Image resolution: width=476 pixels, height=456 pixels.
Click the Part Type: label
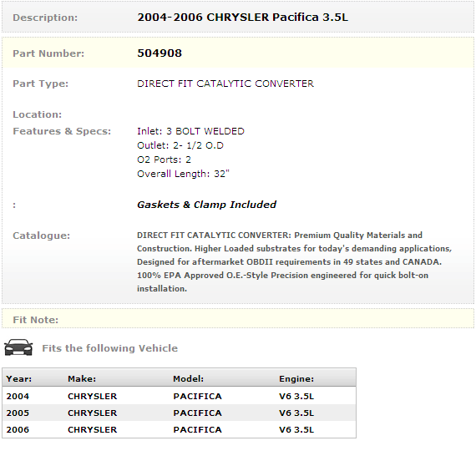click(x=40, y=84)
